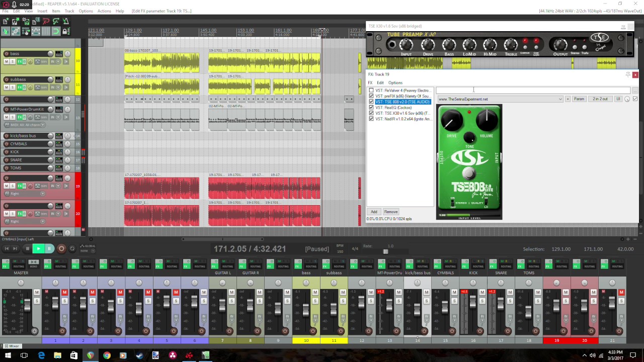Uncheck the ReaEQ (Cockos) plugin

click(x=371, y=108)
